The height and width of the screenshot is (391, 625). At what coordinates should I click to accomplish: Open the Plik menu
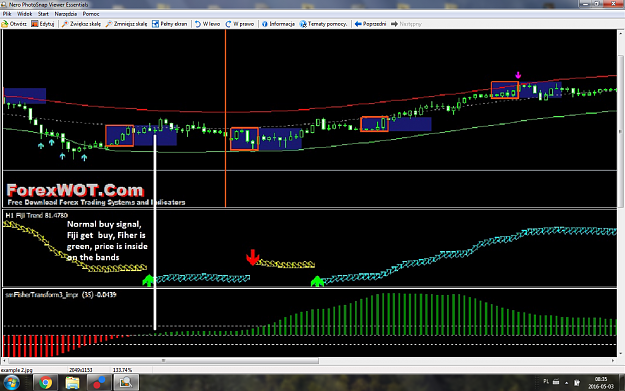coord(7,14)
